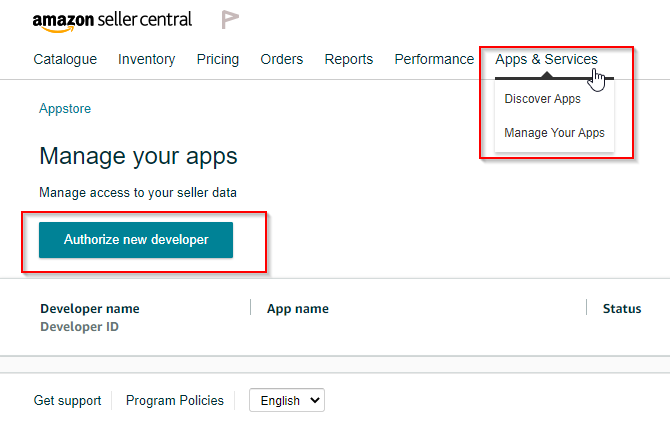Click the Developer name column header
The width and height of the screenshot is (670, 432).
[x=90, y=309]
